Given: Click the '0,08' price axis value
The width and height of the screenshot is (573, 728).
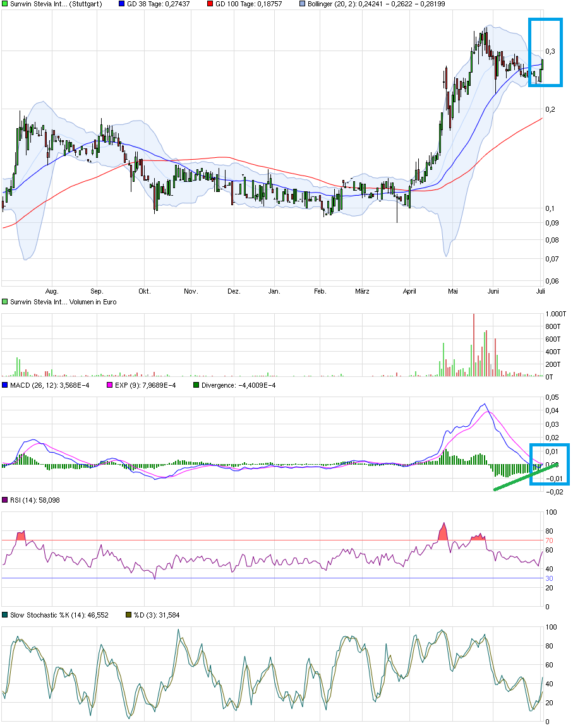Looking at the screenshot, I should coord(552,240).
